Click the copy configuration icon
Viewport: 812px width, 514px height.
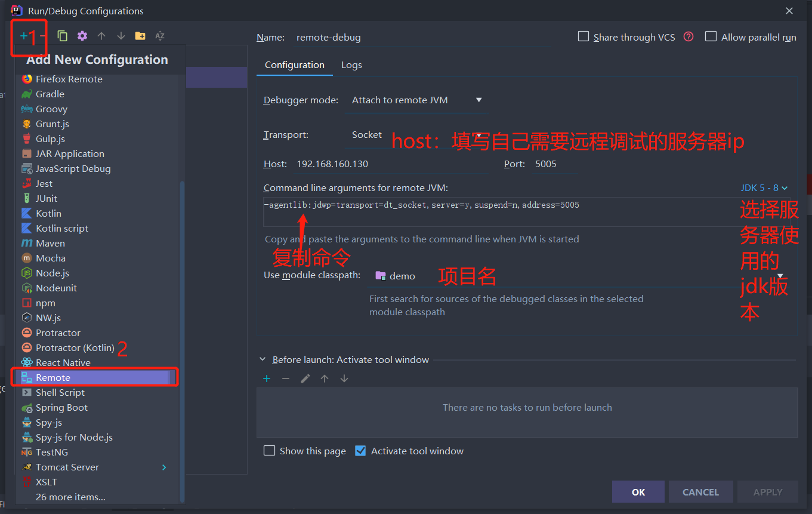point(62,35)
